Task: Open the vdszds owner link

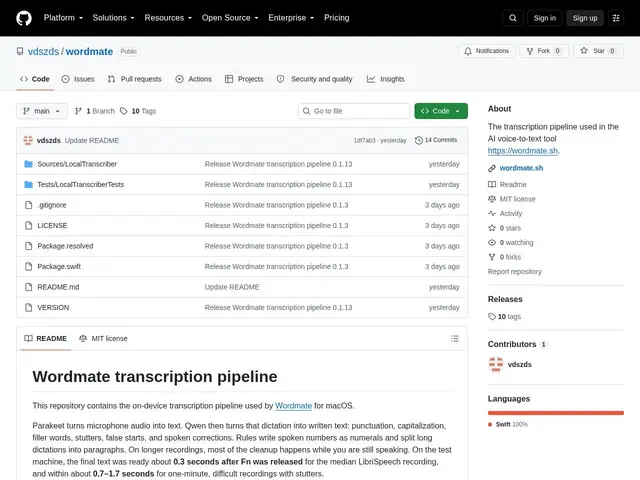Action: (x=43, y=51)
